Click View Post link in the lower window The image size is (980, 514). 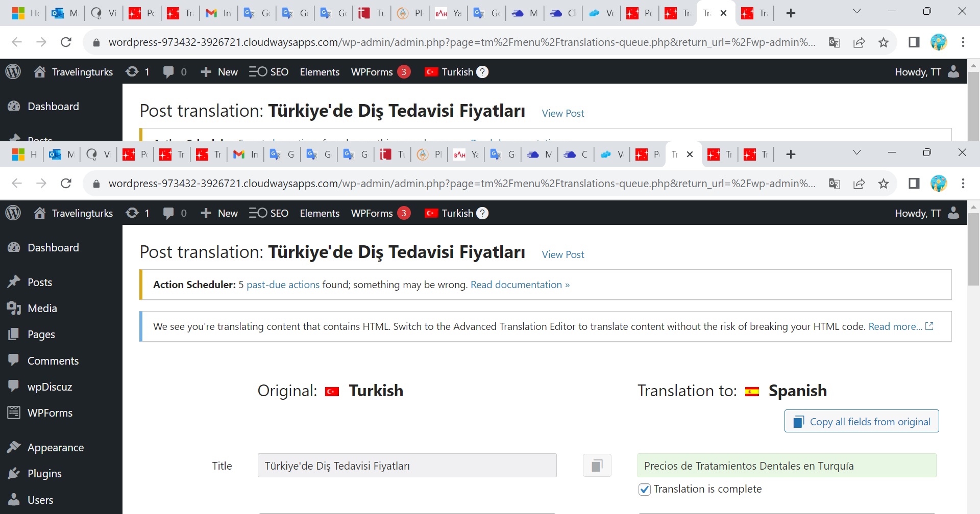pyautogui.click(x=563, y=254)
